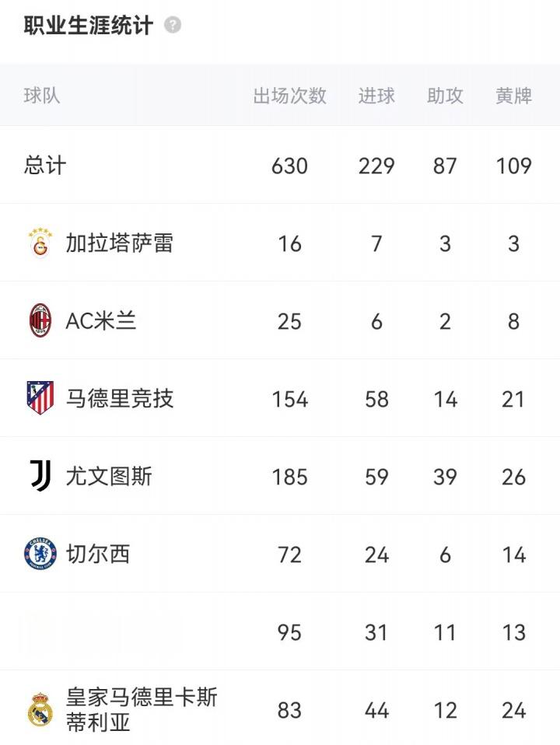Open the 加拉塔萨雷 team link

tap(119, 243)
